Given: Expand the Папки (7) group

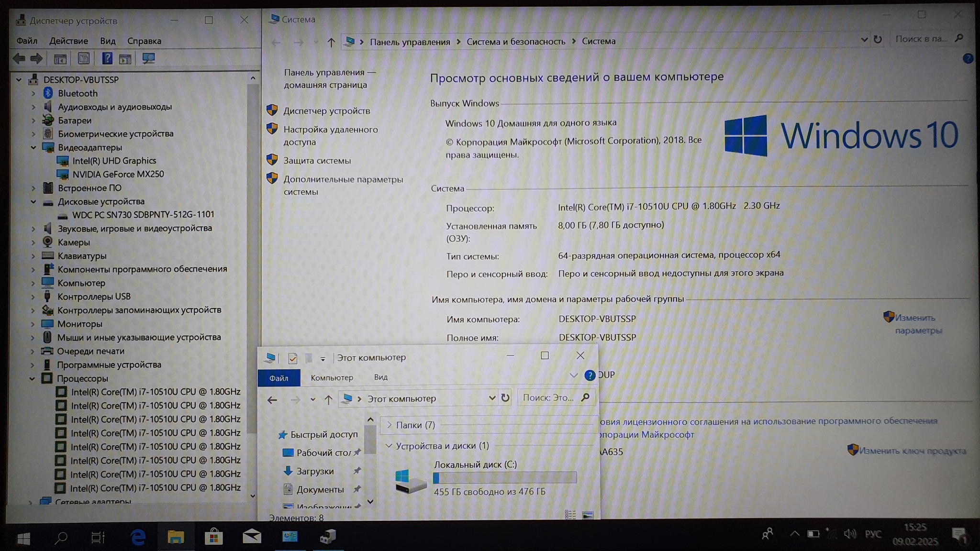Looking at the screenshot, I should point(389,425).
